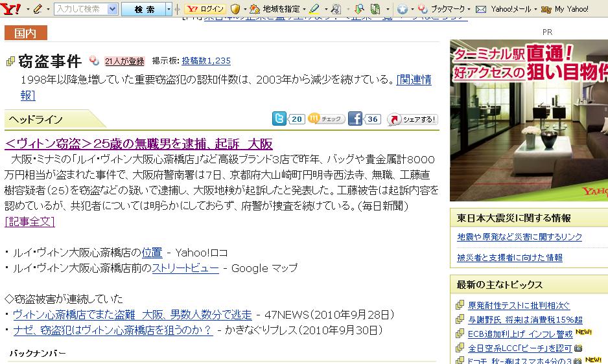Expand the Yahoo!メール dropdown arrow

(x=535, y=9)
